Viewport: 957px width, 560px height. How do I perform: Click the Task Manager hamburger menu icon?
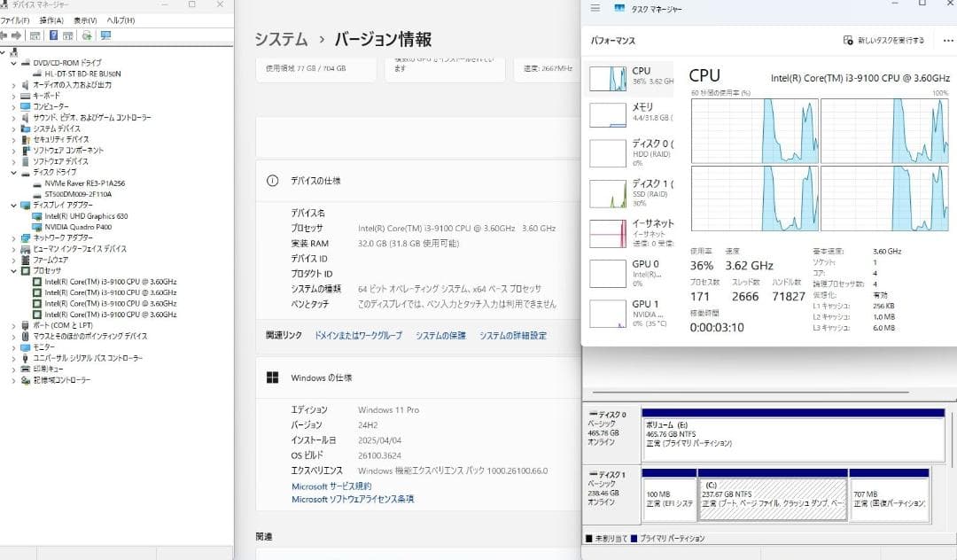click(x=595, y=8)
